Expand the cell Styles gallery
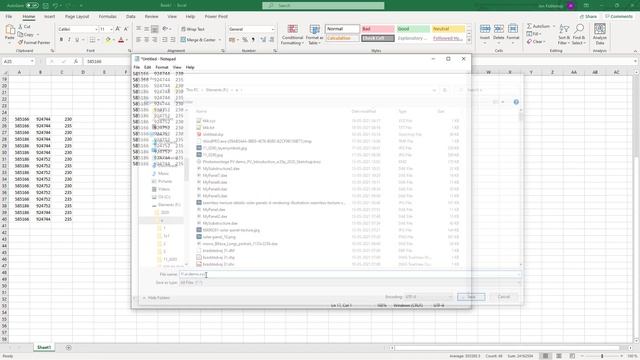640x360 pixels. (469, 41)
